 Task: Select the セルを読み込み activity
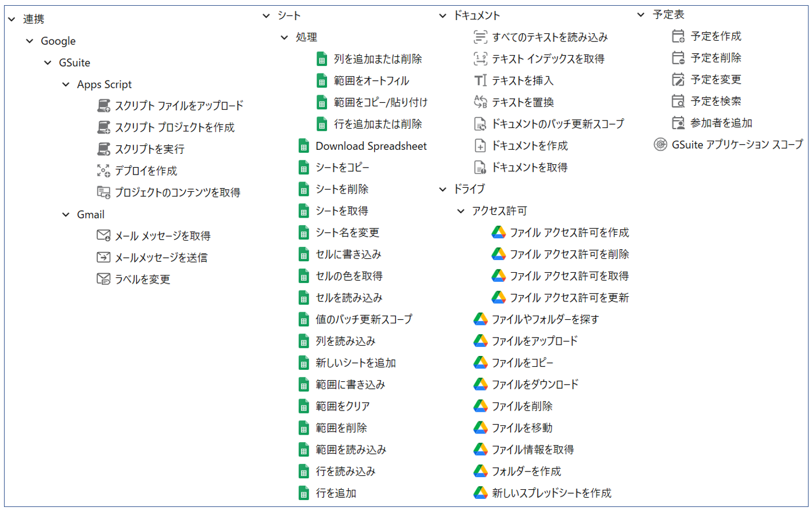coord(349,298)
